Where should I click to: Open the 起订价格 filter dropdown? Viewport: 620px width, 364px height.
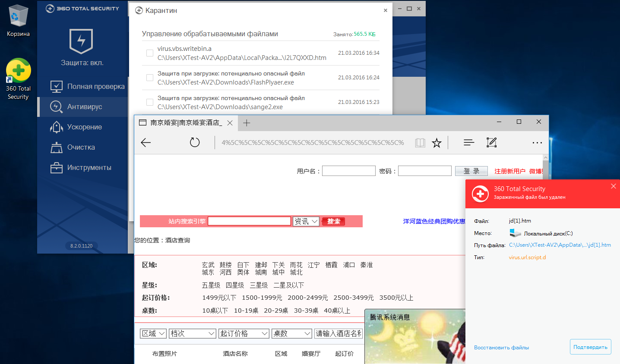coord(244,333)
